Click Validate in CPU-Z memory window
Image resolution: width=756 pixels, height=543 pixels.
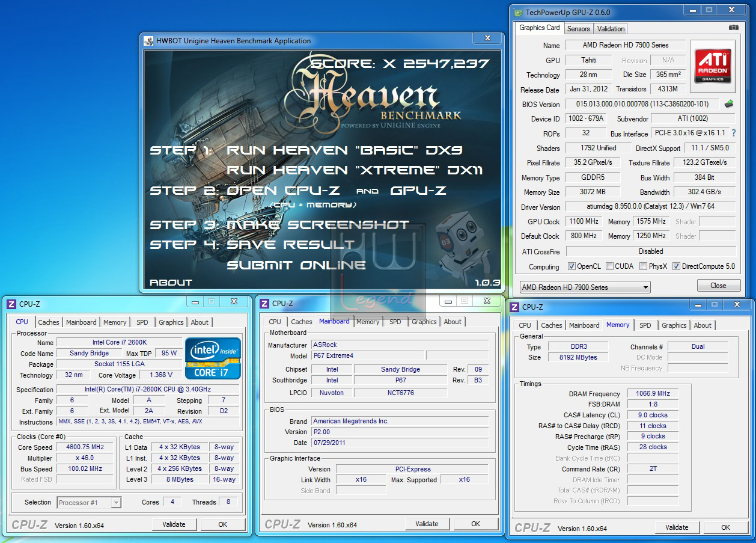677,527
